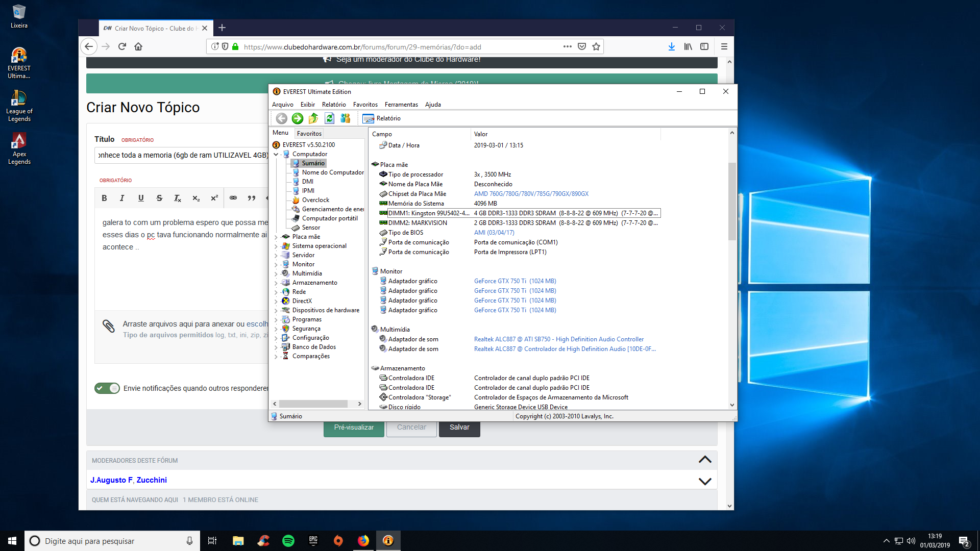Click EVEREST refresh icon

(330, 118)
